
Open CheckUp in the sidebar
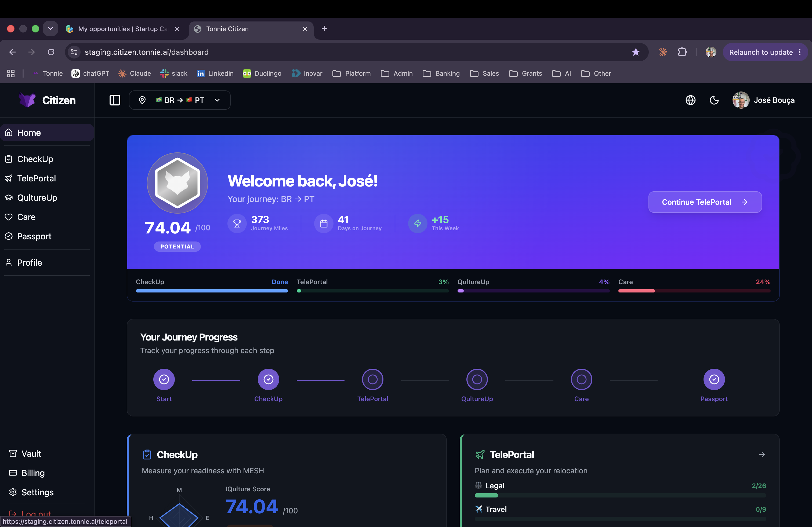click(x=47, y=159)
